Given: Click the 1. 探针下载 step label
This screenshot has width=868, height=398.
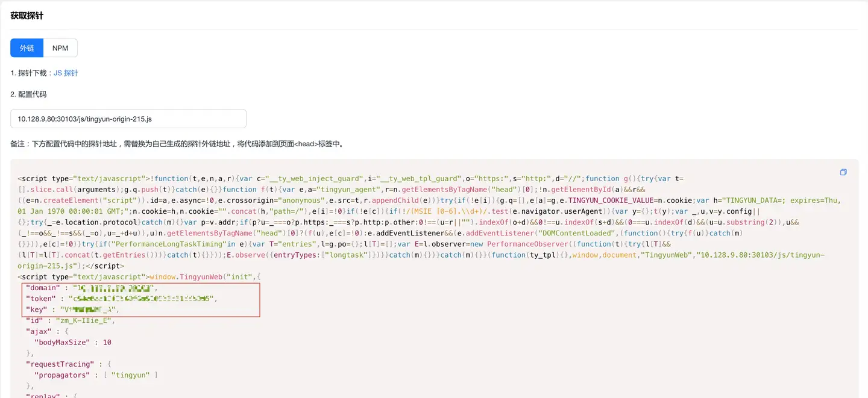Looking at the screenshot, I should [x=31, y=73].
